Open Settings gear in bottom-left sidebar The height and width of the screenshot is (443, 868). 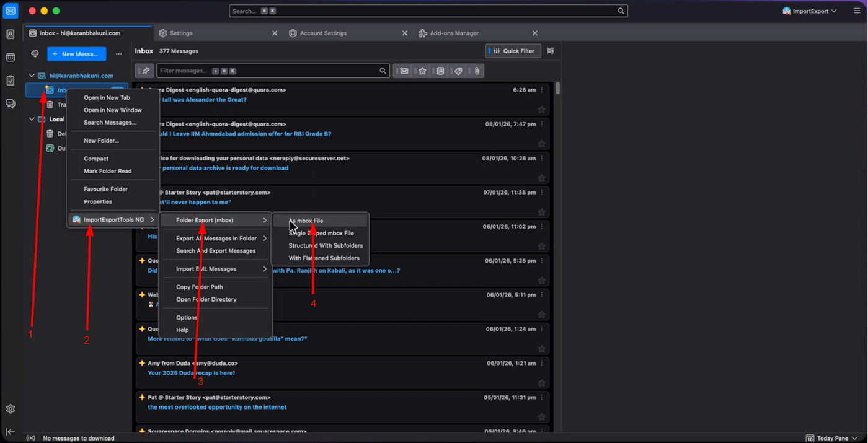11,409
